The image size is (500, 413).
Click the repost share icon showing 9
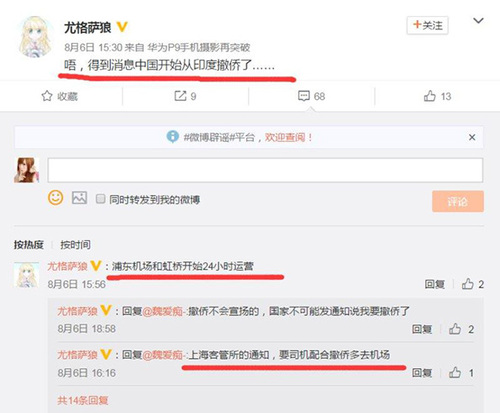click(180, 96)
